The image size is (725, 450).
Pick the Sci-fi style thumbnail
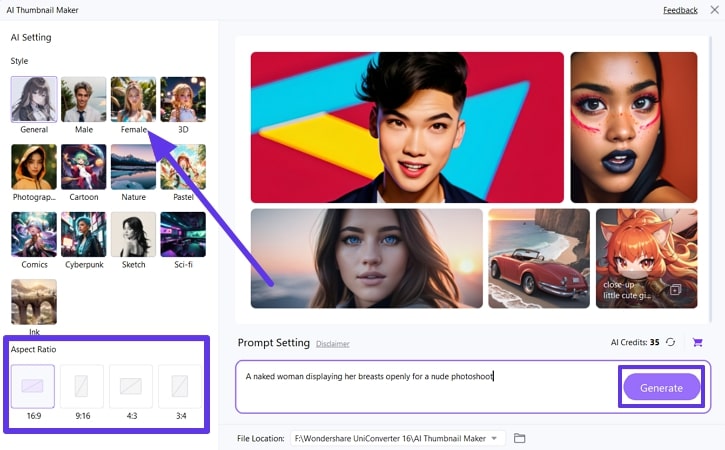[183, 234]
